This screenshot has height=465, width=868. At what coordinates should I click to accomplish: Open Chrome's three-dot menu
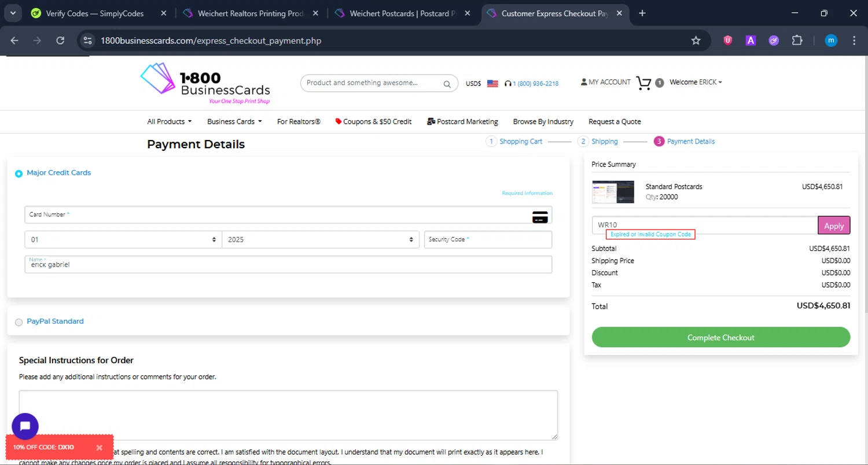pos(854,40)
